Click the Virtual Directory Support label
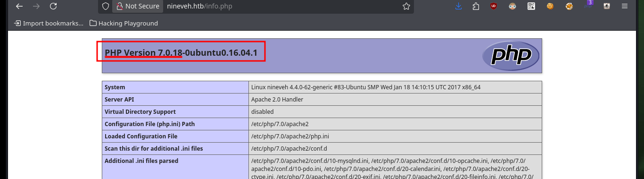The width and height of the screenshot is (644, 179). click(x=175, y=112)
